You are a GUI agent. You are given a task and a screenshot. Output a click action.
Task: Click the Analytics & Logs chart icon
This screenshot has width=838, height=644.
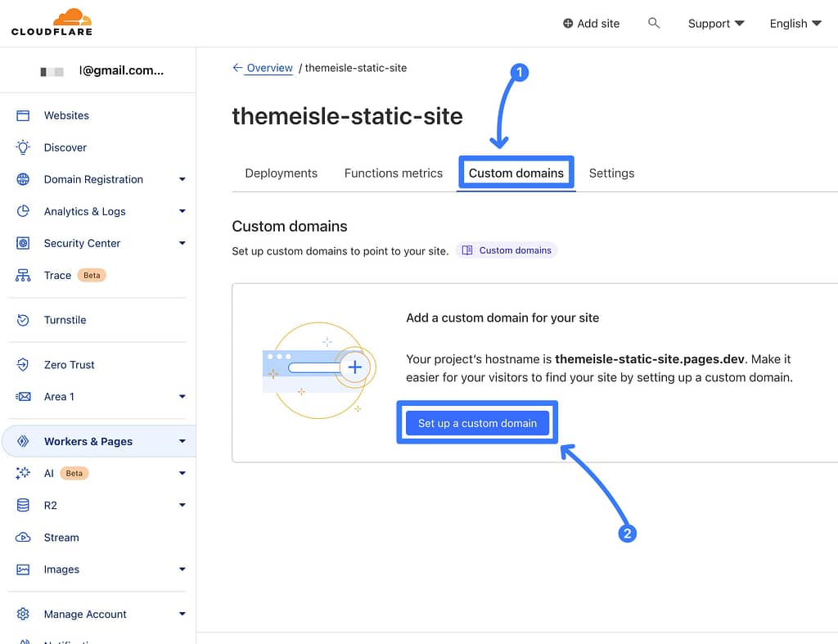[x=23, y=212]
